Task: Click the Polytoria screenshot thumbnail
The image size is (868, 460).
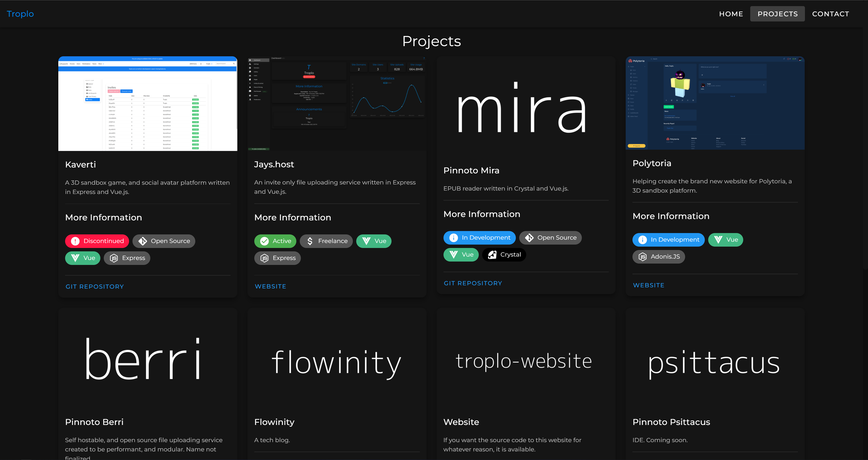Action: (x=715, y=103)
